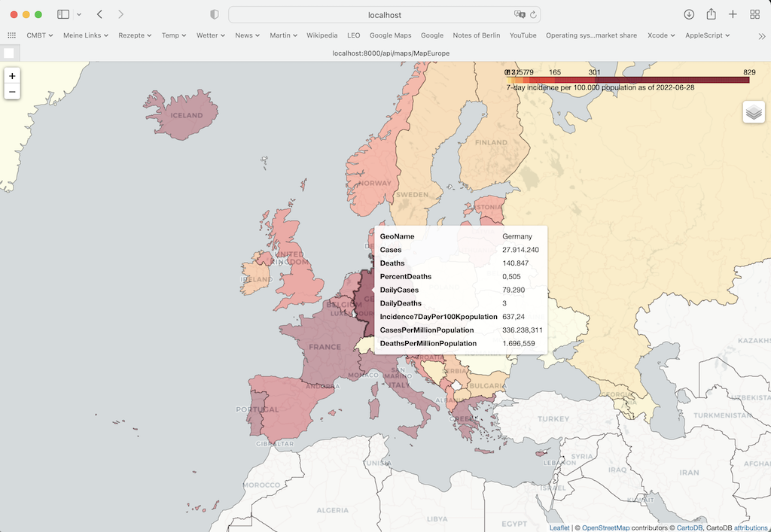This screenshot has height=532, width=771.
Task: Click the Leaflet attribution link
Action: [x=559, y=527]
